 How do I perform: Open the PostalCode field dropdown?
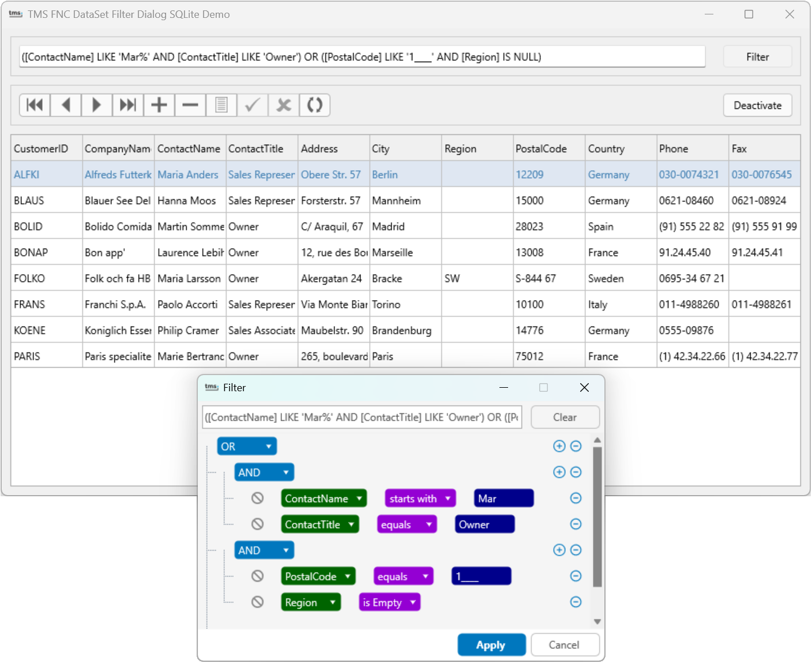point(318,576)
